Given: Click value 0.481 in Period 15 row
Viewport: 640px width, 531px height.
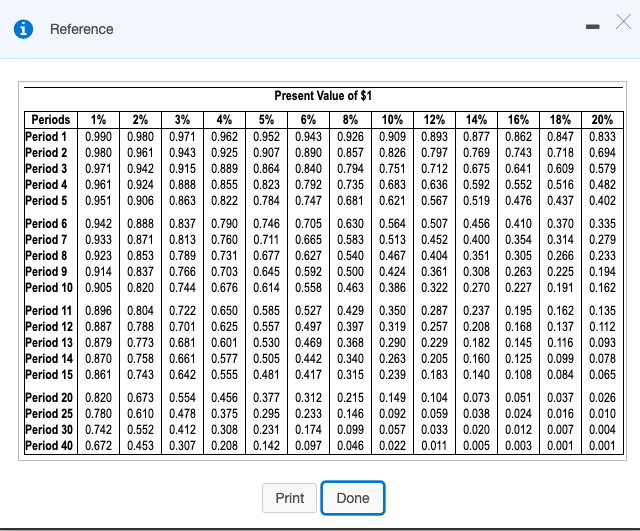Looking at the screenshot, I should point(267,374).
